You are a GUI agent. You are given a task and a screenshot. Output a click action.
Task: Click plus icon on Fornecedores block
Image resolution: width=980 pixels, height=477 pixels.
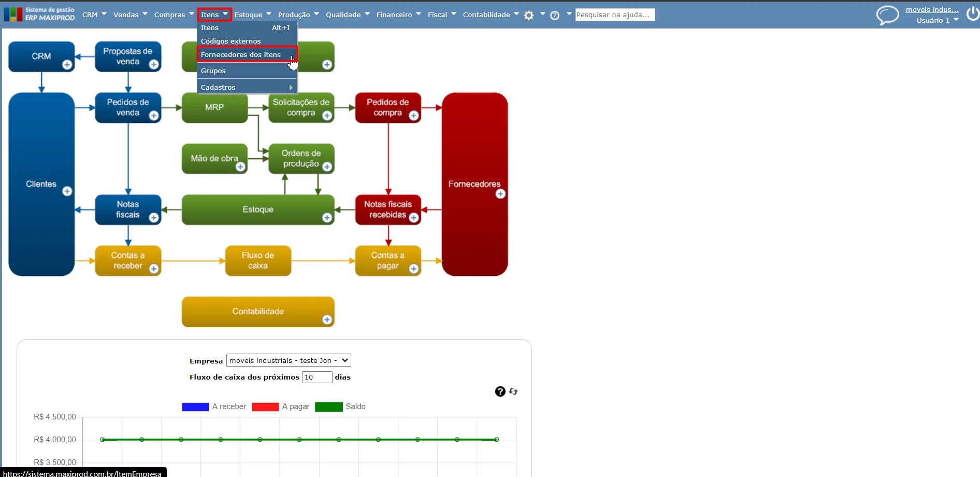[500, 194]
